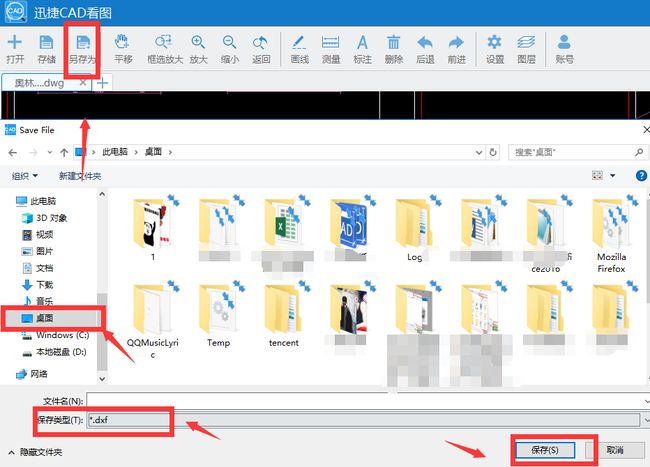Click 此电脑 in the address path
The image size is (650, 467).
click(115, 152)
